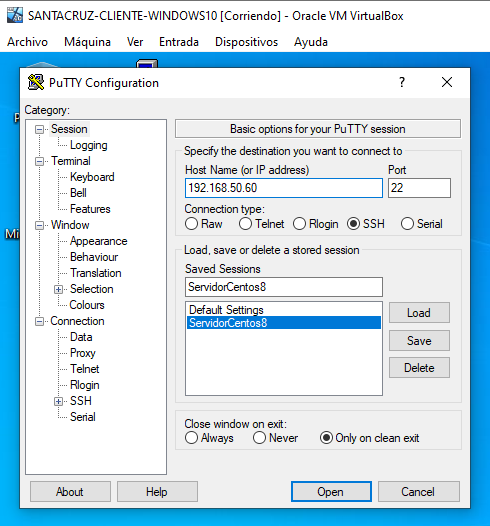
Task: Open the Data settings category
Action: coord(81,337)
